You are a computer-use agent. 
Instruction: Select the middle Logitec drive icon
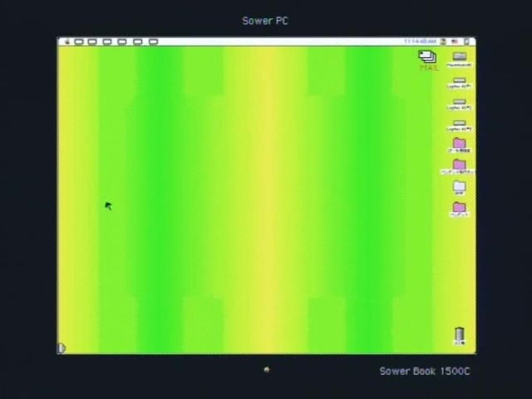(x=459, y=103)
